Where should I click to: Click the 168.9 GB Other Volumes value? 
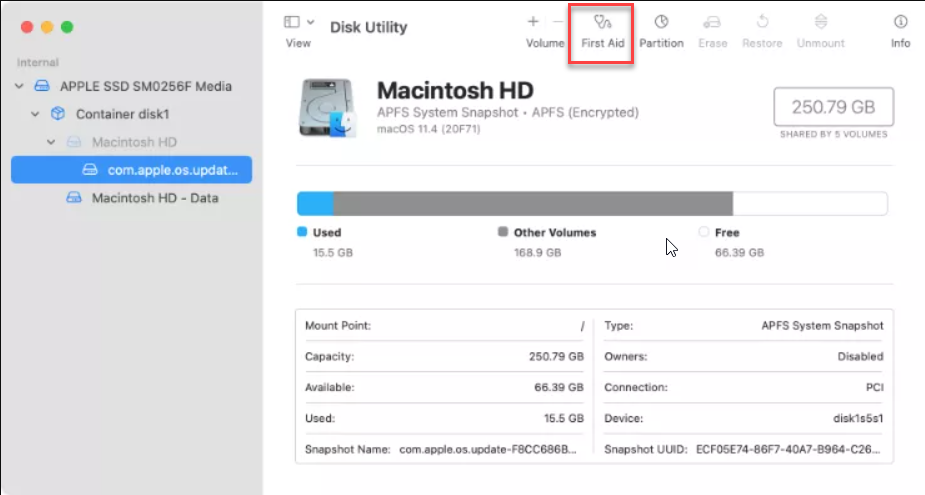(537, 253)
